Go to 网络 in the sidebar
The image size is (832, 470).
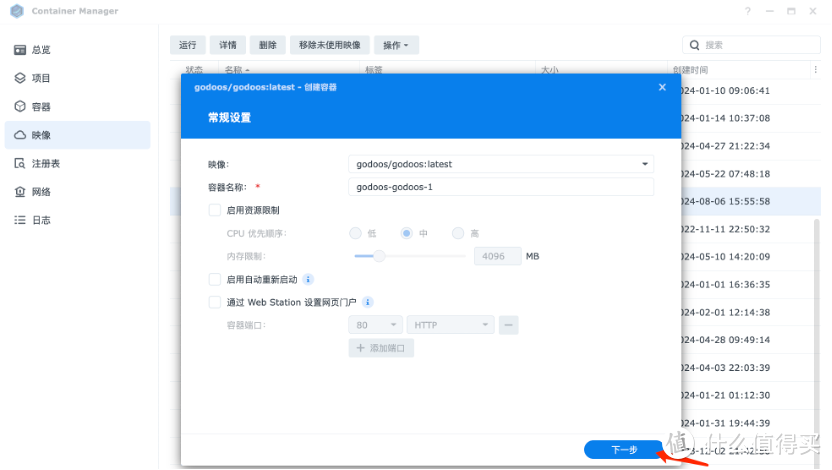pyautogui.click(x=77, y=192)
